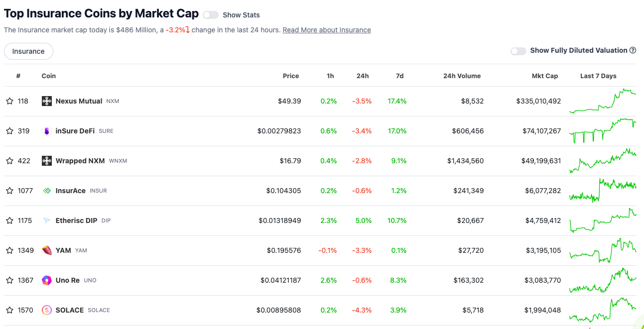Click the Top Insurance Coins page heading

pos(101,14)
